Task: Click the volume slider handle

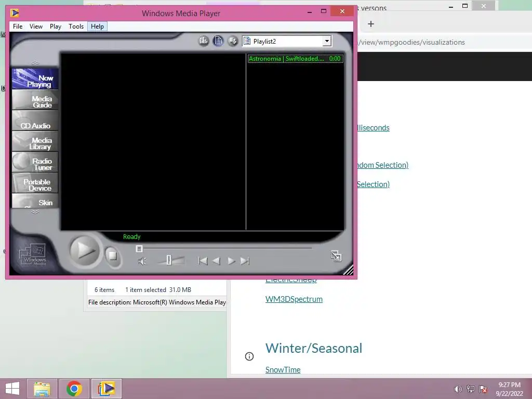Action: (x=169, y=260)
